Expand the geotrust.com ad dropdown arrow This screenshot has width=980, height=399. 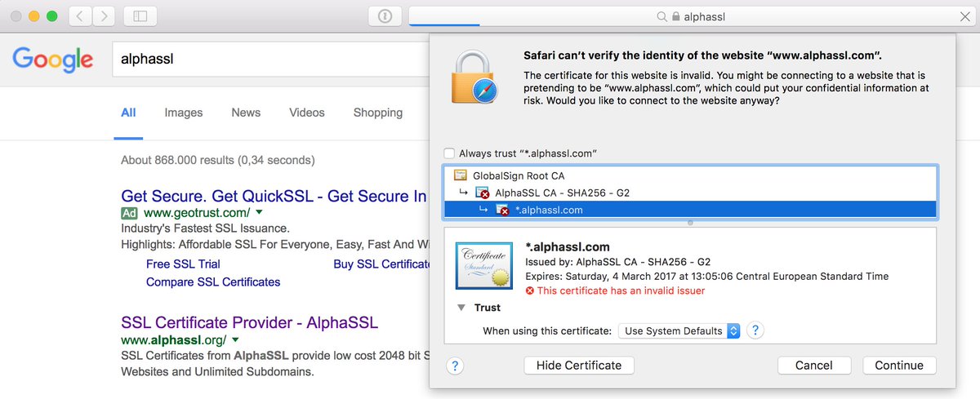click(259, 213)
